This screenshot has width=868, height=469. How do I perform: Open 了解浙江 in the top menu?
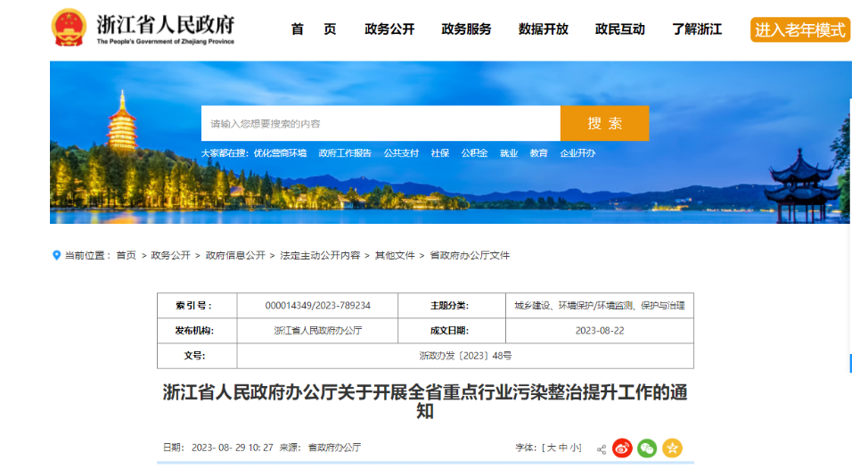pyautogui.click(x=697, y=29)
